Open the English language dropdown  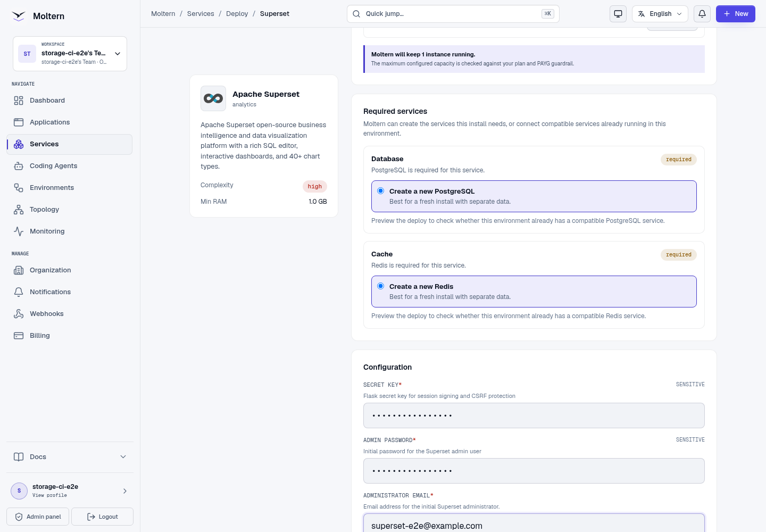(660, 14)
